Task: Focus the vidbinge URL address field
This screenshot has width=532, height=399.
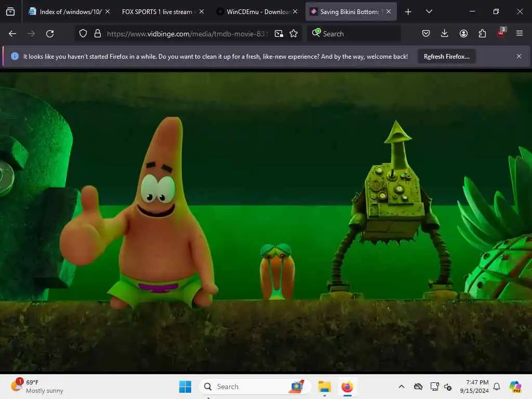Action: click(187, 34)
